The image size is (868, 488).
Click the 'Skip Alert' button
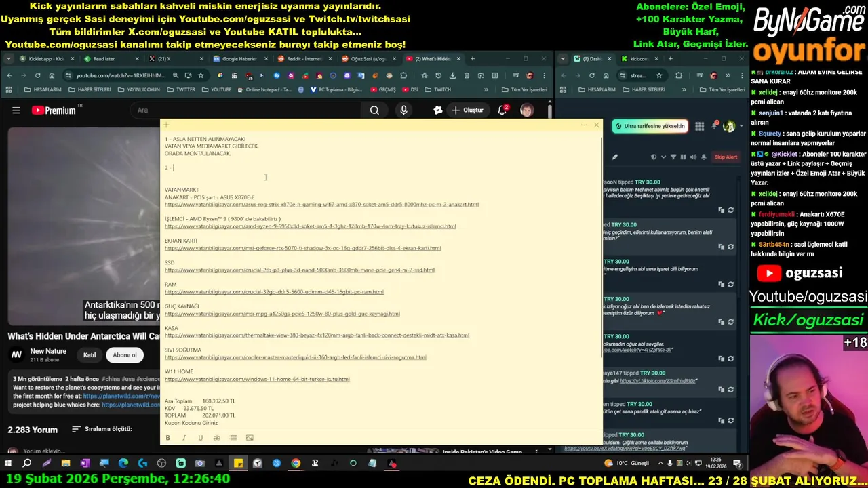click(x=726, y=157)
